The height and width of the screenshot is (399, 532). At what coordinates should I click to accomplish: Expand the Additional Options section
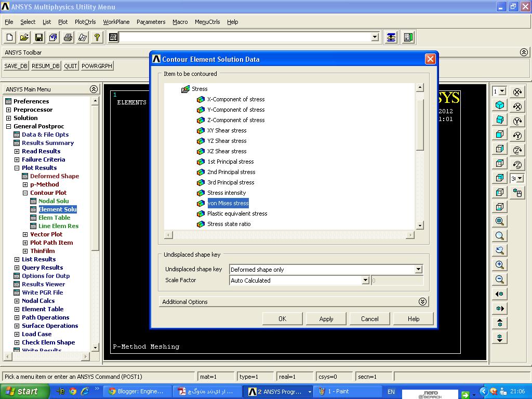[422, 302]
